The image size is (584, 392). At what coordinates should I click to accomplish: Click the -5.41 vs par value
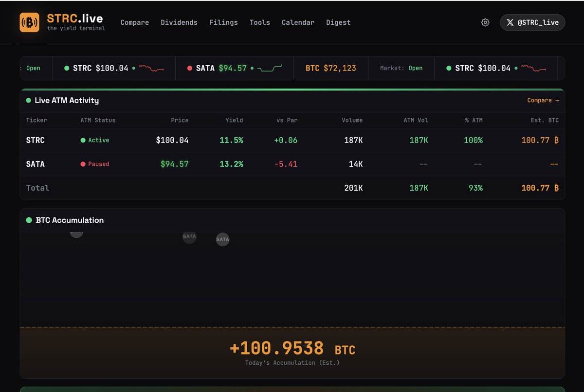[286, 164]
